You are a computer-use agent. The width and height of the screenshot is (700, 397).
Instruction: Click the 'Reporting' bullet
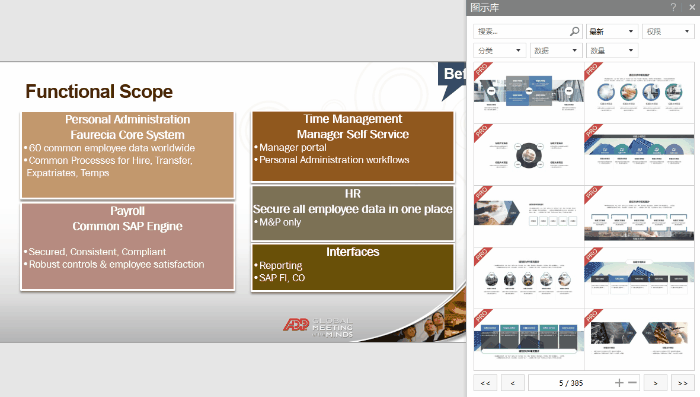[280, 265]
